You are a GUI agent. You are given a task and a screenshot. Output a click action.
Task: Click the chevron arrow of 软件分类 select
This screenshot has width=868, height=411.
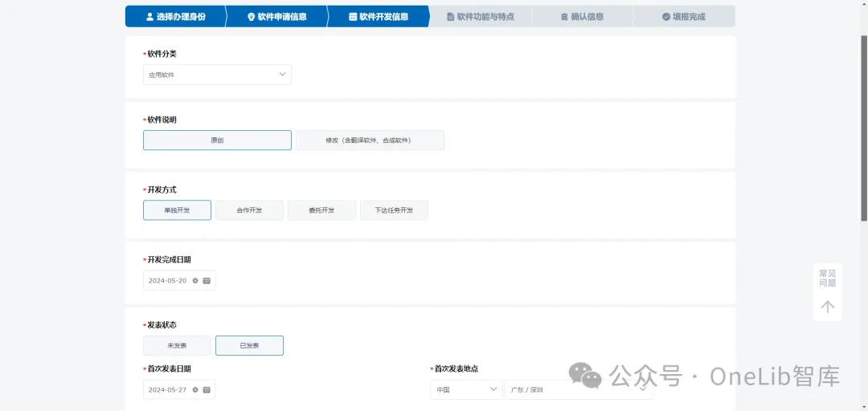coord(282,74)
